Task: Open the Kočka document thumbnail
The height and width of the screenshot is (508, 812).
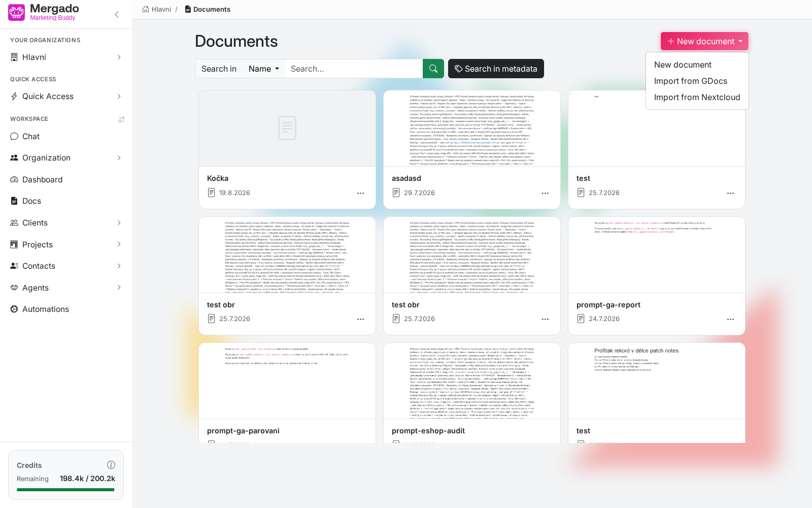Action: tap(287, 129)
